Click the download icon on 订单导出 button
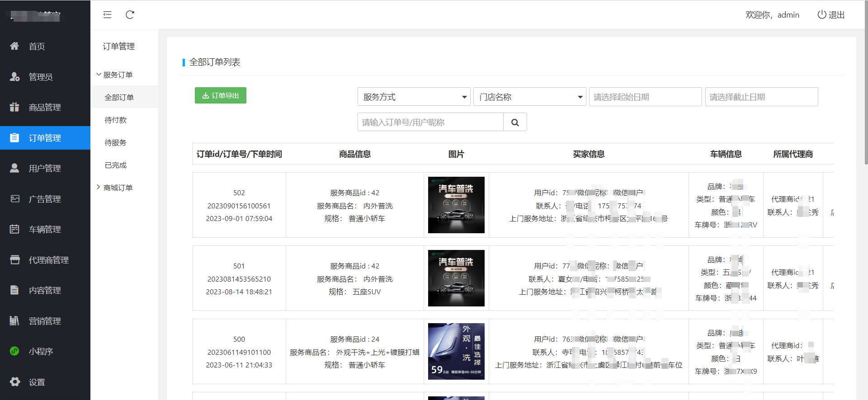This screenshot has width=868, height=400. (x=206, y=96)
